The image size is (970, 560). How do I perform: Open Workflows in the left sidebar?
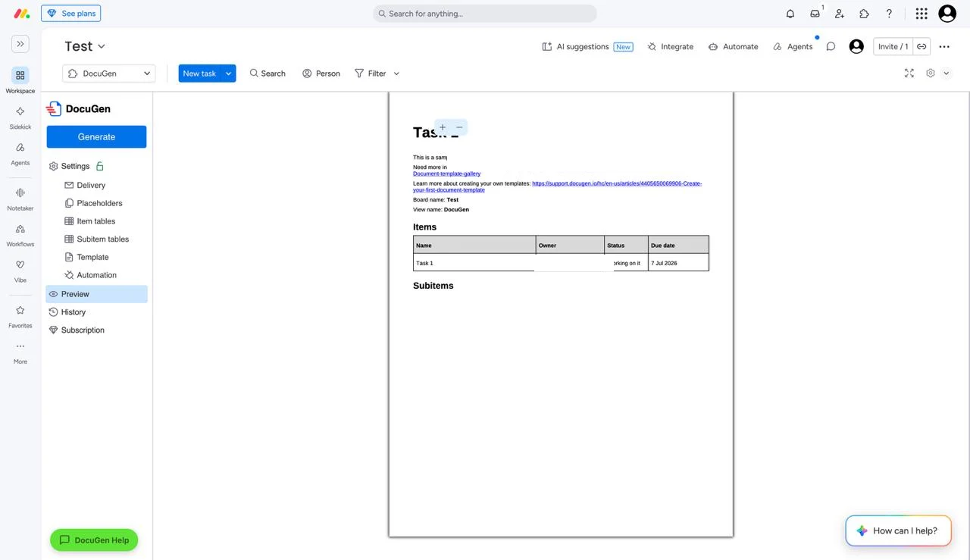pos(20,234)
